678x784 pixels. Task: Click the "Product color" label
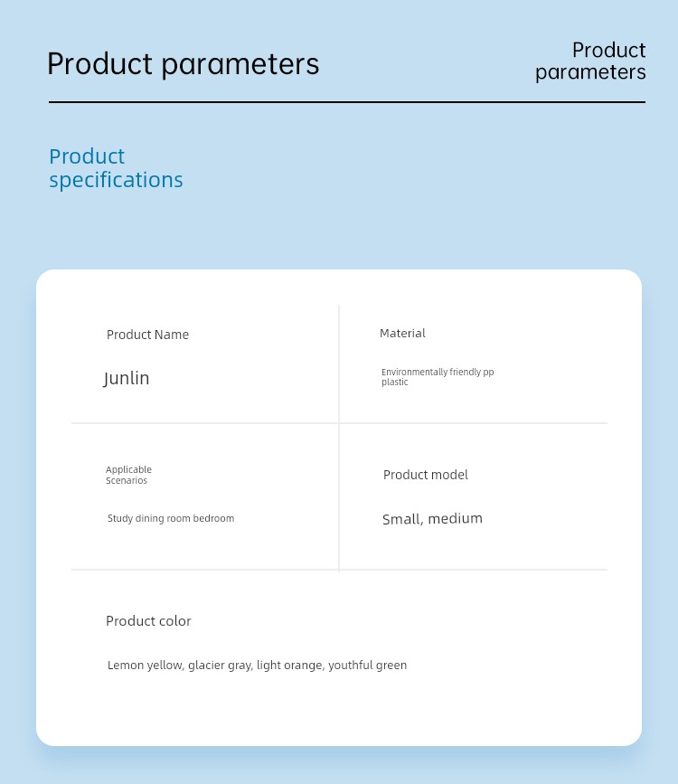(148, 621)
